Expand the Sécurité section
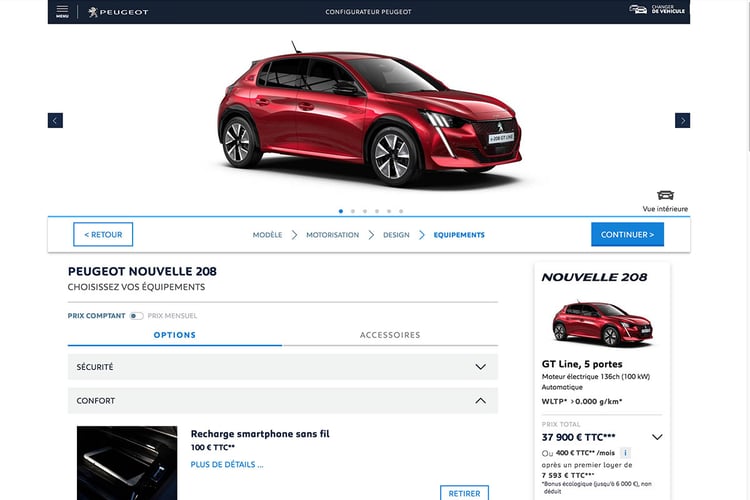 pyautogui.click(x=282, y=367)
